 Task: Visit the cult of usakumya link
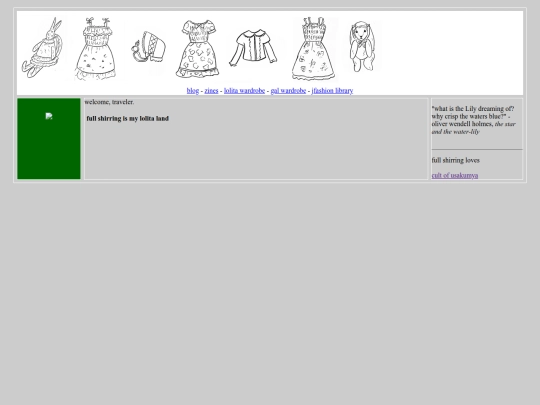click(455, 175)
